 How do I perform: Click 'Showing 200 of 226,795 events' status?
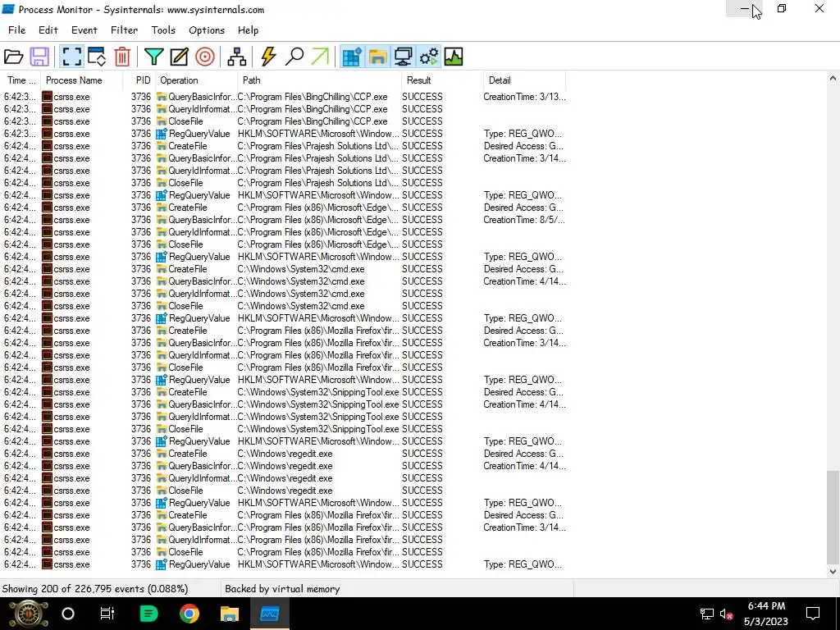95,589
